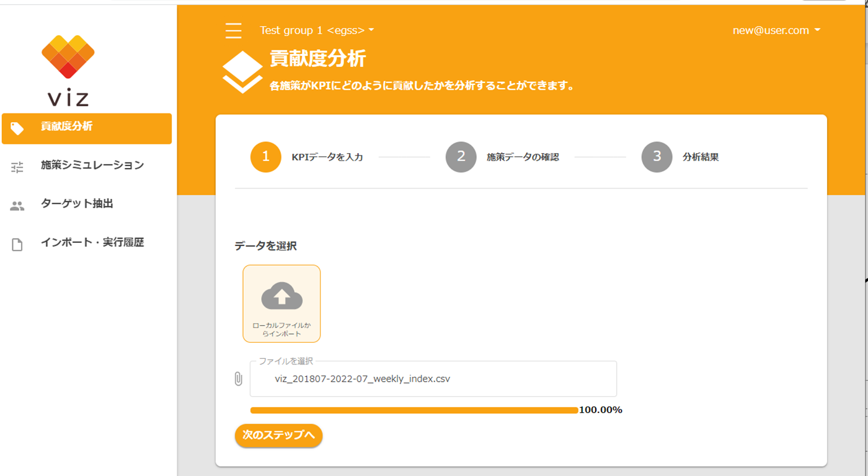Image resolution: width=868 pixels, height=476 pixels.
Task: Select step 1 circle KPIデータを入力
Action: [266, 157]
